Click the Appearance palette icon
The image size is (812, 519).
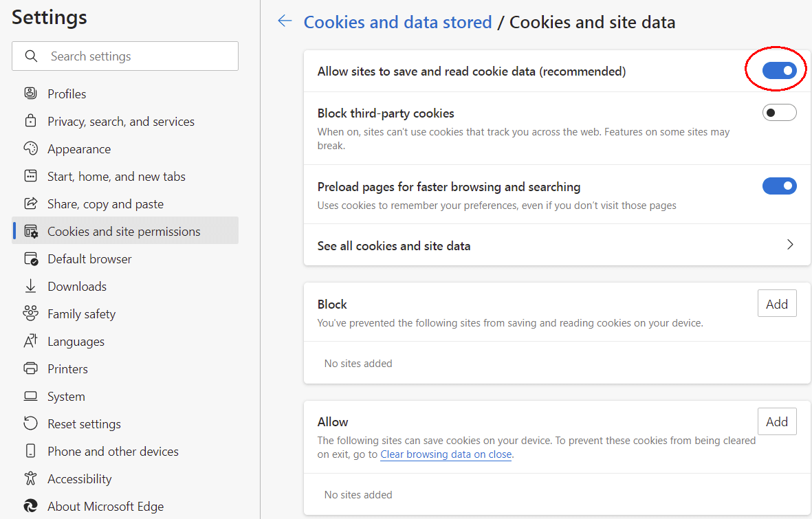[x=30, y=148]
